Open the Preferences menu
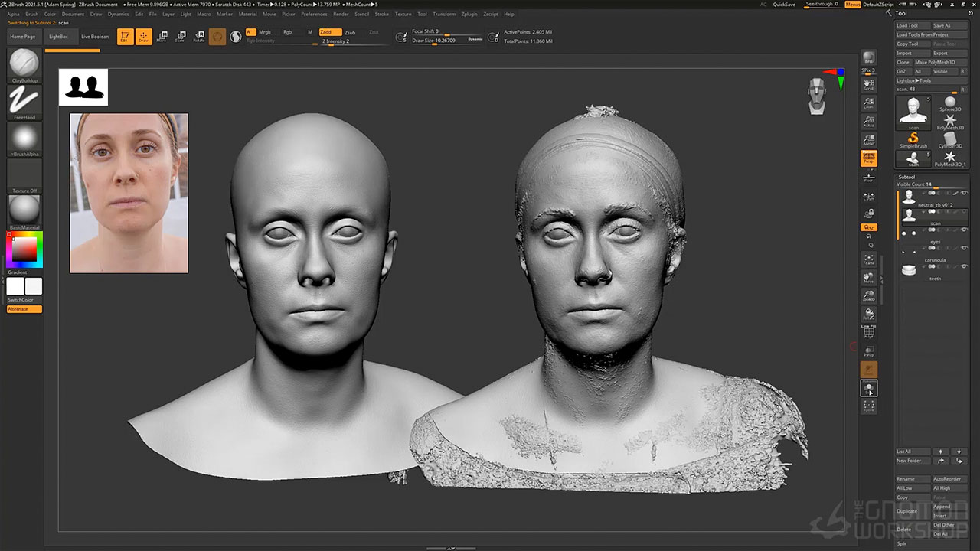The width and height of the screenshot is (980, 551). [314, 14]
